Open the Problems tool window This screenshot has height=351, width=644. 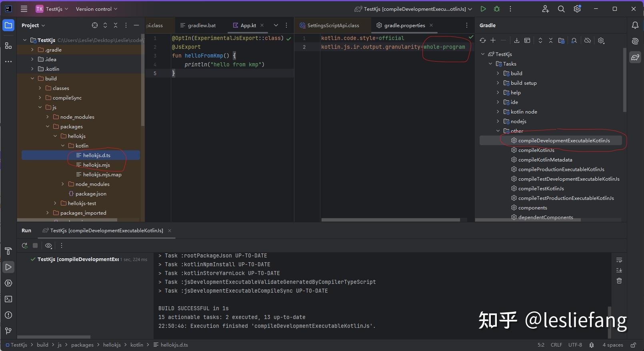8,315
